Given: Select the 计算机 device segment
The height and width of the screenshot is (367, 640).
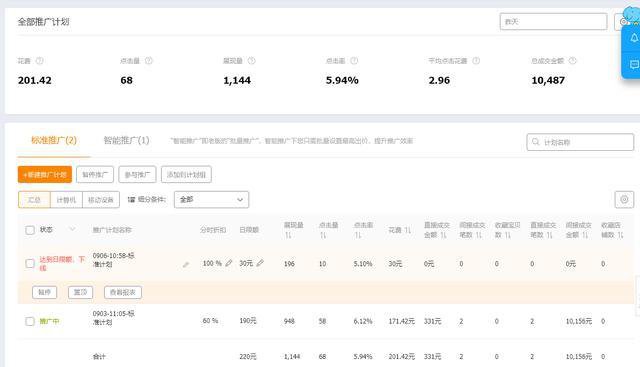Looking at the screenshot, I should pyautogui.click(x=66, y=200).
